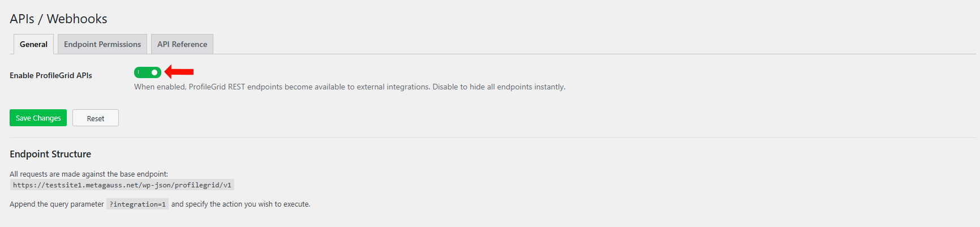Click "and specify the action you wish" text
980x227 pixels.
(x=240, y=204)
